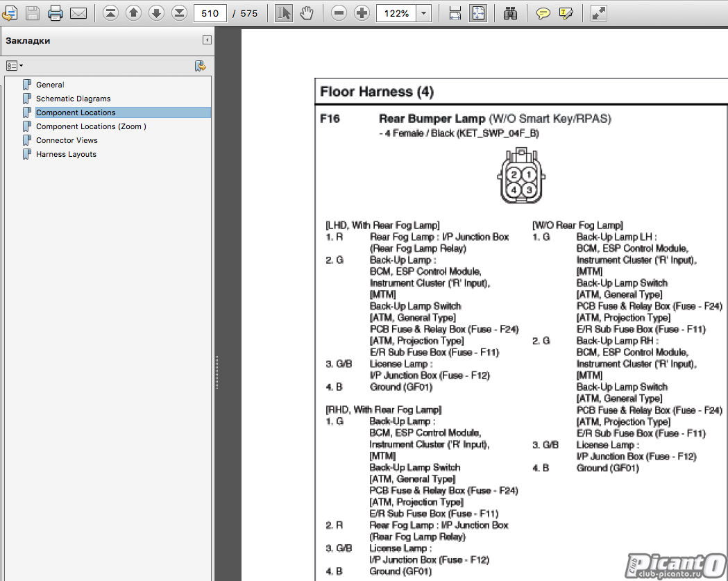Save the document with the floppy disk icon
Screen dimensions: 728x581
(33, 13)
